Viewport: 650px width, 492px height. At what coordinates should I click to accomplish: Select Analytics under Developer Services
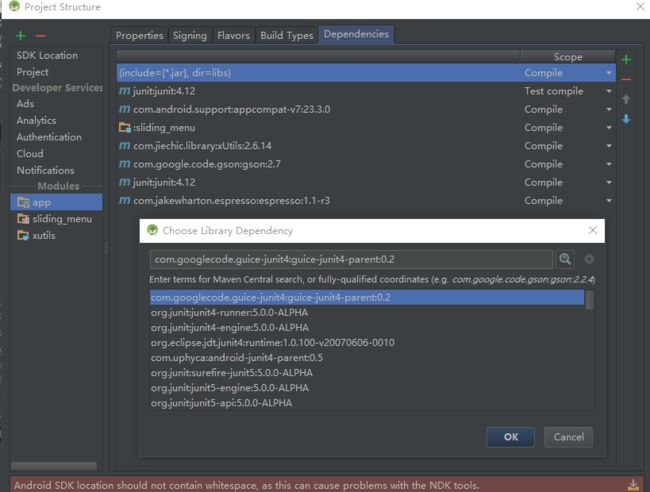click(x=36, y=120)
